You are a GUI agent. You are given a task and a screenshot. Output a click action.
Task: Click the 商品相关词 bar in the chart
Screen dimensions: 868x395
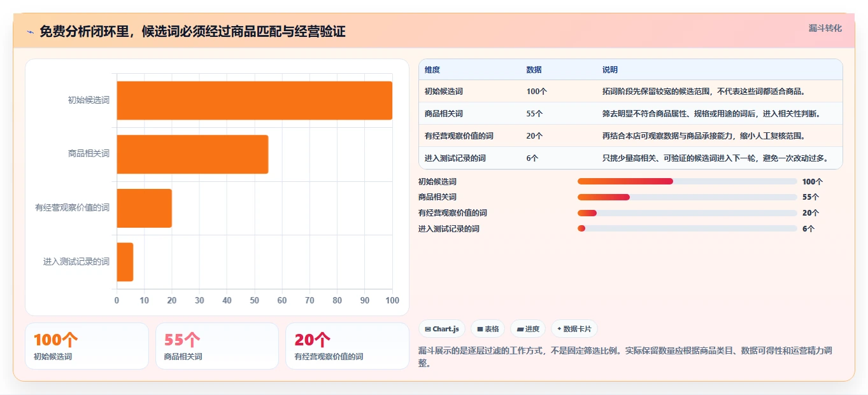point(192,154)
